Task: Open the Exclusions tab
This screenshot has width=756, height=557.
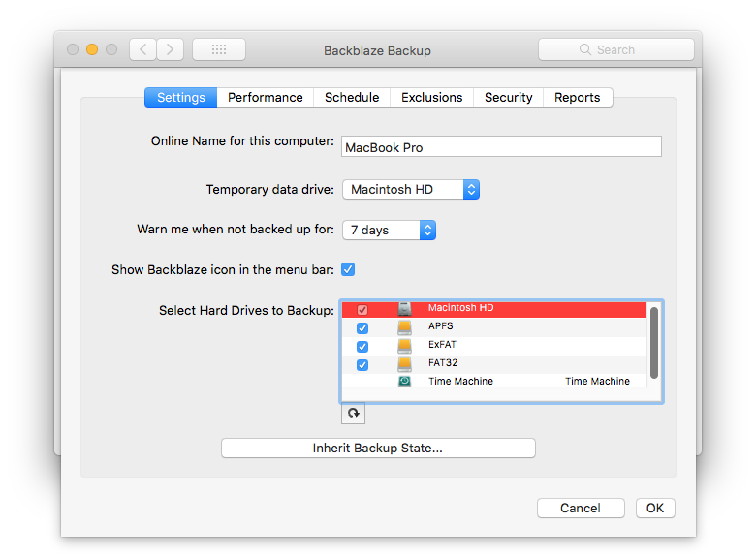Action: pos(432,97)
